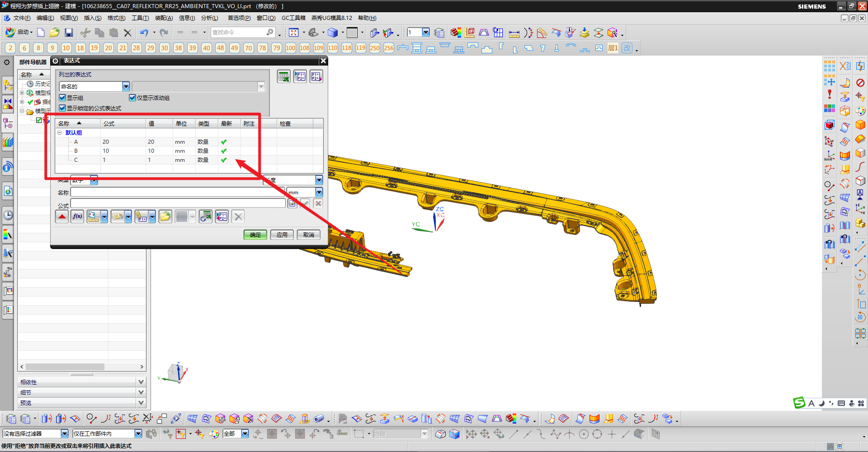
Task: Toggle the 显示组 checkbox
Action: pos(62,98)
